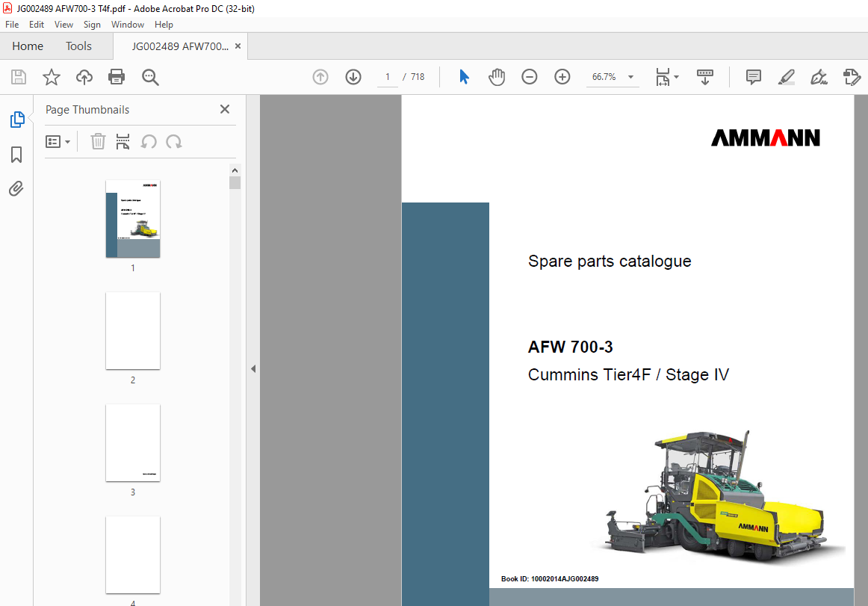The width and height of the screenshot is (868, 606).
Task: Select page 4 thumbnail
Action: (x=133, y=555)
